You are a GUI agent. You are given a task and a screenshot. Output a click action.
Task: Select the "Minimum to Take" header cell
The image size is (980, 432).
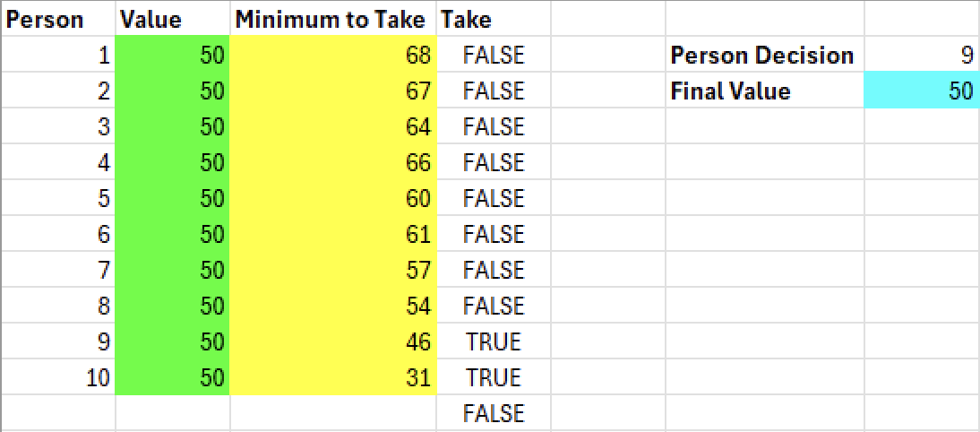(332, 19)
